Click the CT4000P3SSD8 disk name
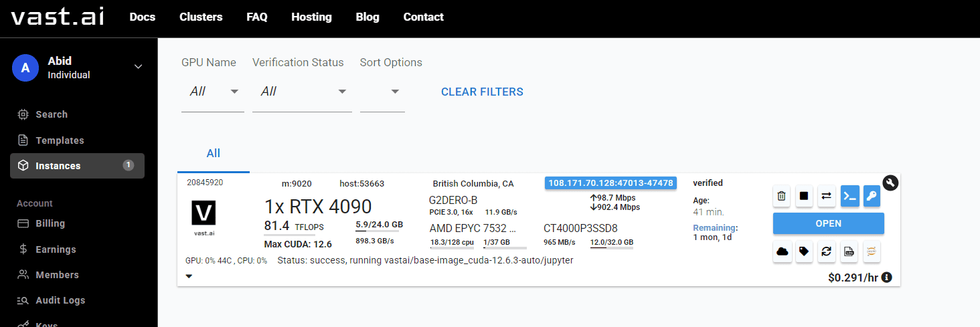980x327 pixels. [580, 228]
